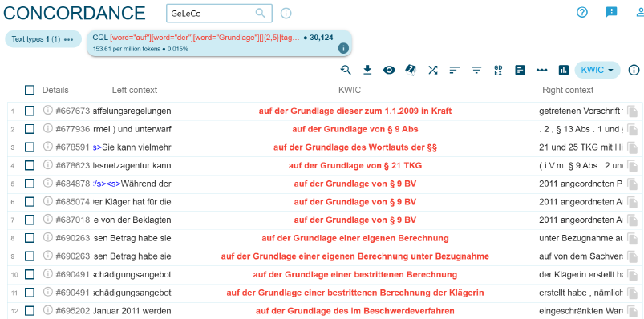Click the Right context column header
644x319 pixels.
point(568,90)
